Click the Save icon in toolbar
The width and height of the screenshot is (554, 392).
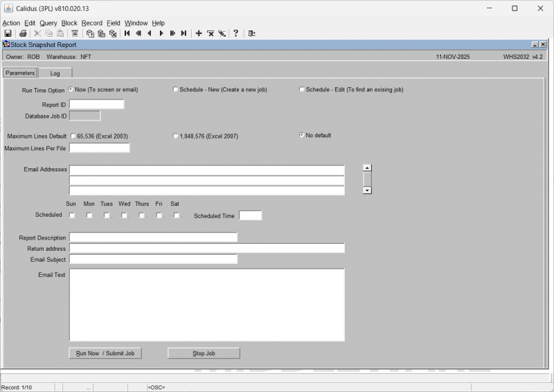pos(8,33)
